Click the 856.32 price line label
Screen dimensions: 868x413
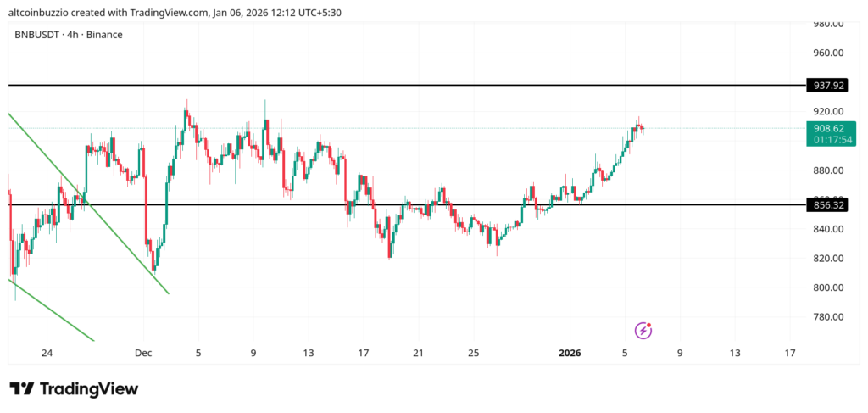point(828,205)
